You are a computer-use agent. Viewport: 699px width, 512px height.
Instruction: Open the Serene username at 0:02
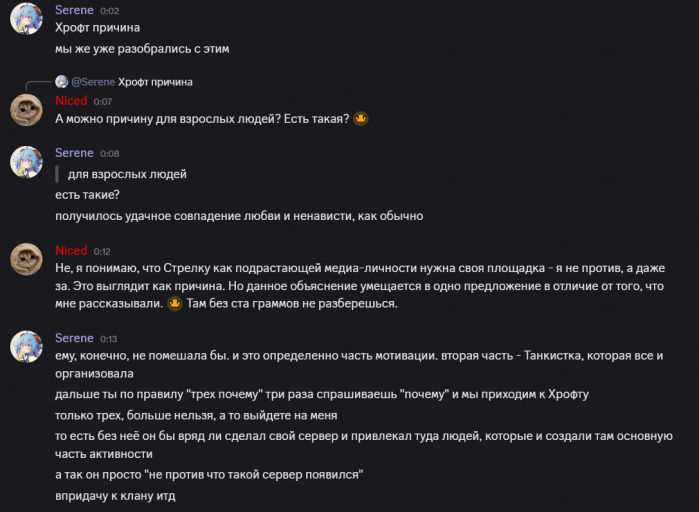pos(74,10)
